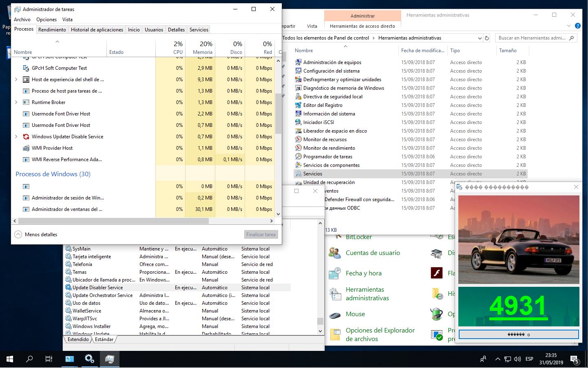The width and height of the screenshot is (588, 368).
Task: Open Monitor de recursos shortcut icon
Action: click(x=298, y=140)
